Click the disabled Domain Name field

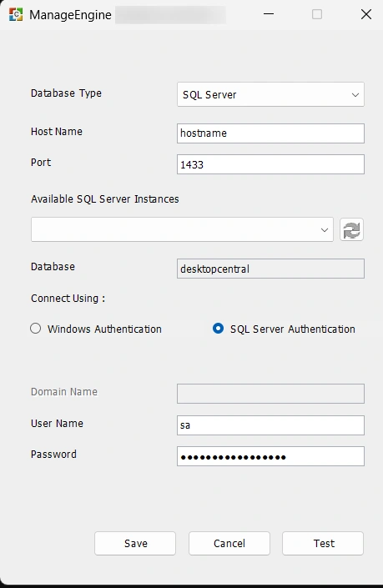[x=270, y=394]
